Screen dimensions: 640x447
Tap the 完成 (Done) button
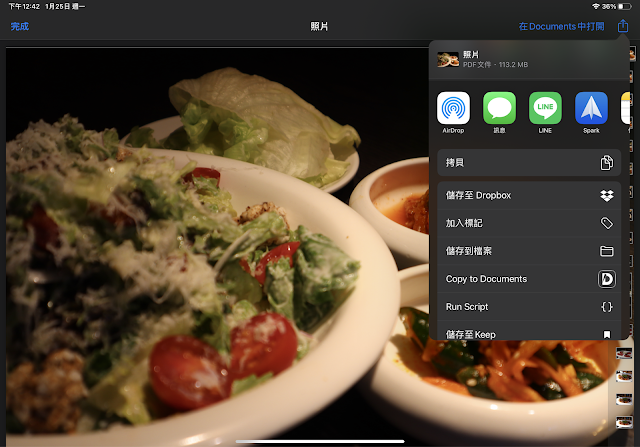click(x=20, y=27)
